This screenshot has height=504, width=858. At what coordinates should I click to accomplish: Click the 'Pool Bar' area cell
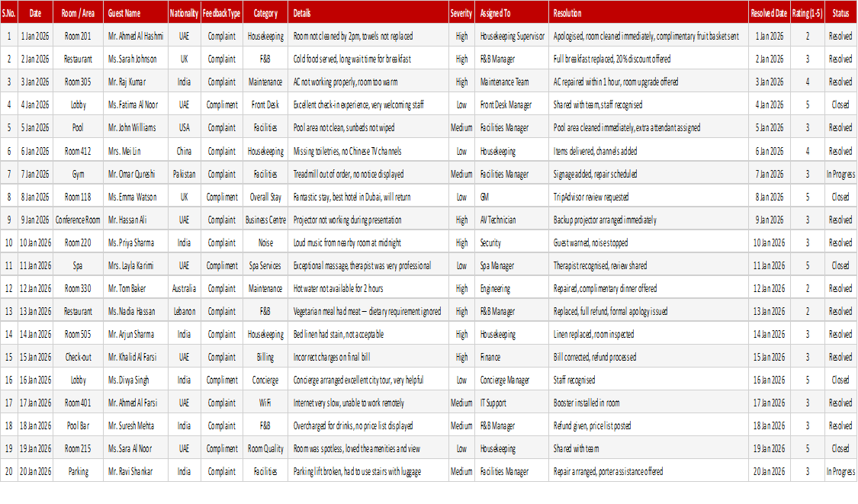[x=78, y=425]
